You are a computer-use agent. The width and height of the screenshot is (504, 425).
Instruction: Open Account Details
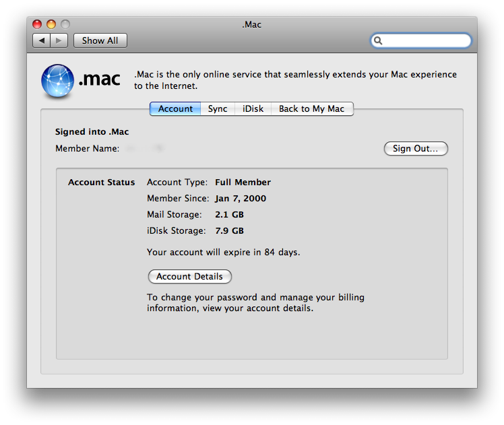[189, 277]
